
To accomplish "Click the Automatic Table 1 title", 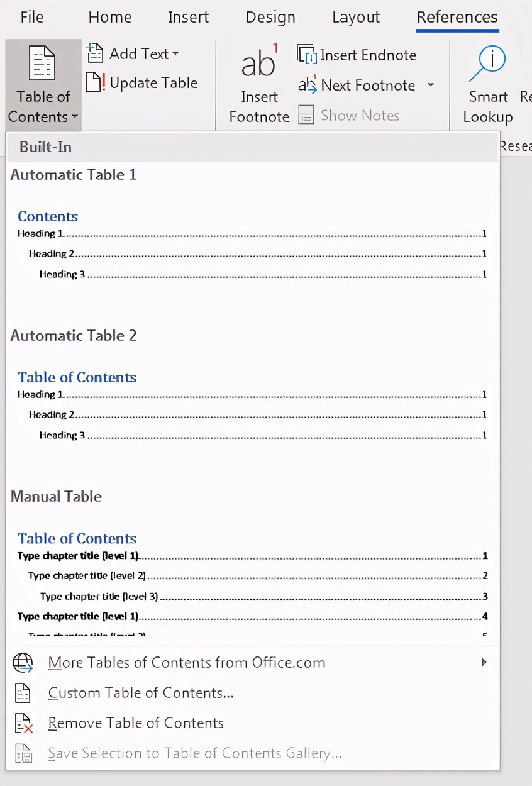I will 74,175.
